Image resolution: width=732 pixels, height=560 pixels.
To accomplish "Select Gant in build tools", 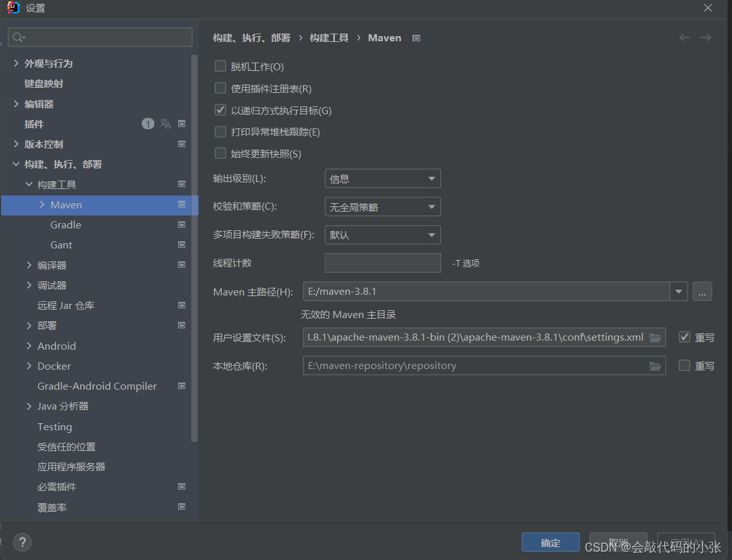I will pyautogui.click(x=61, y=245).
